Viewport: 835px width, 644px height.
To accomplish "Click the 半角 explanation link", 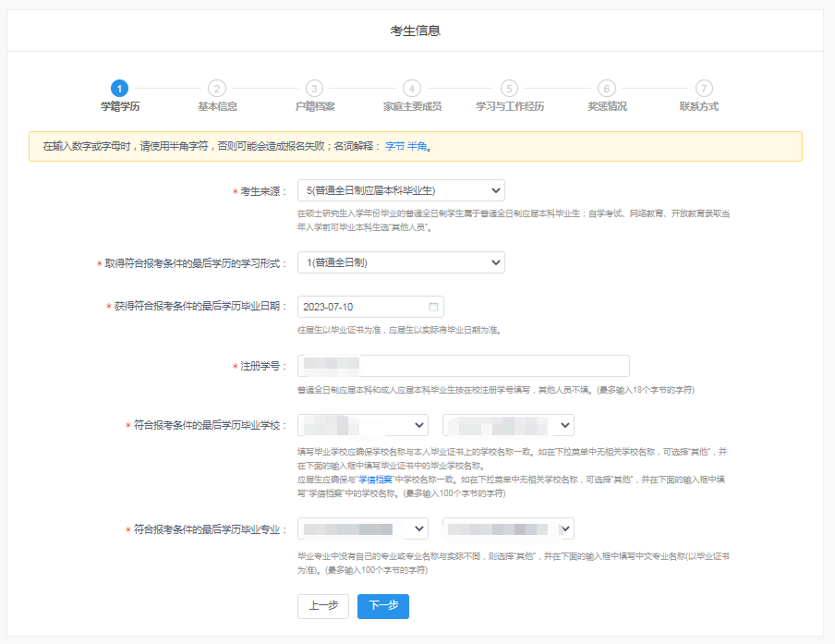I will [417, 146].
